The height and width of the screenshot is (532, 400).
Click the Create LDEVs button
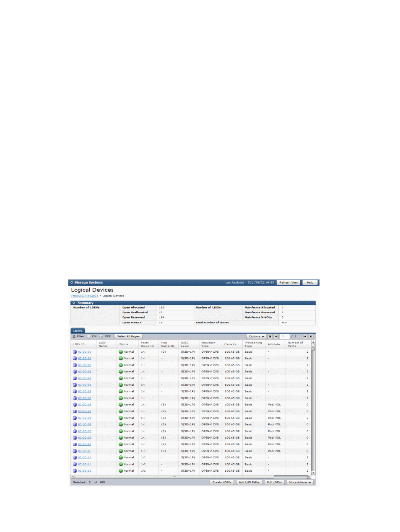pos(222,483)
